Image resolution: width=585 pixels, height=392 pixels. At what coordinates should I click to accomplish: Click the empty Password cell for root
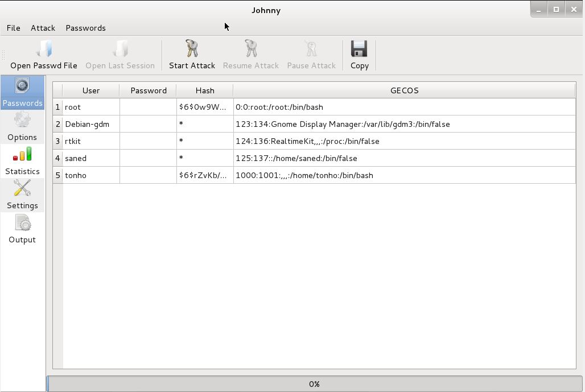tap(148, 107)
